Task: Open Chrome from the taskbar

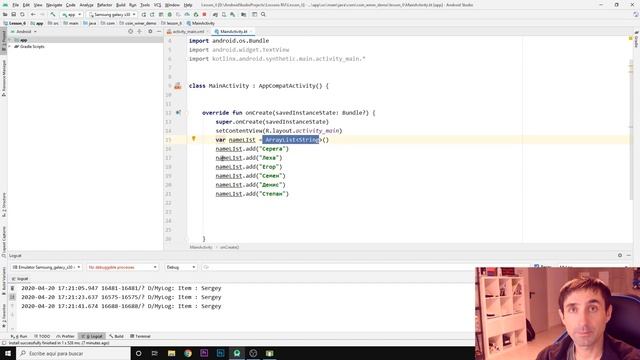Action: [x=188, y=353]
